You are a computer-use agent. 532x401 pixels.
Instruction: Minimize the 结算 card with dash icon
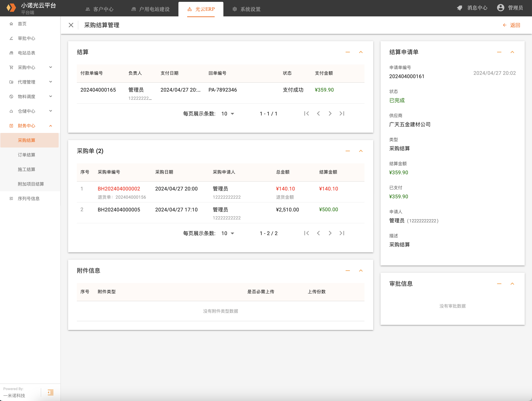click(x=348, y=52)
